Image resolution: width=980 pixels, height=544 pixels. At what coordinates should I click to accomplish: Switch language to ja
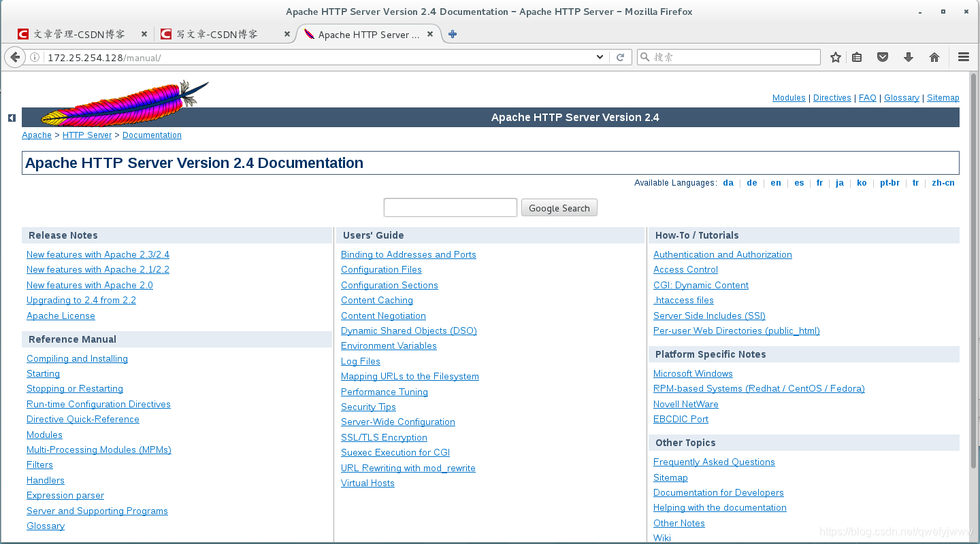click(840, 183)
